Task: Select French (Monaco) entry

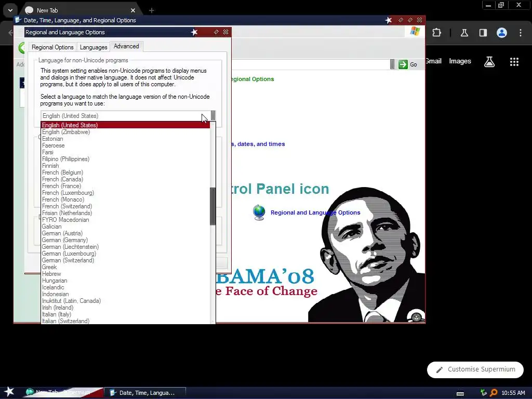Action: coord(125,199)
